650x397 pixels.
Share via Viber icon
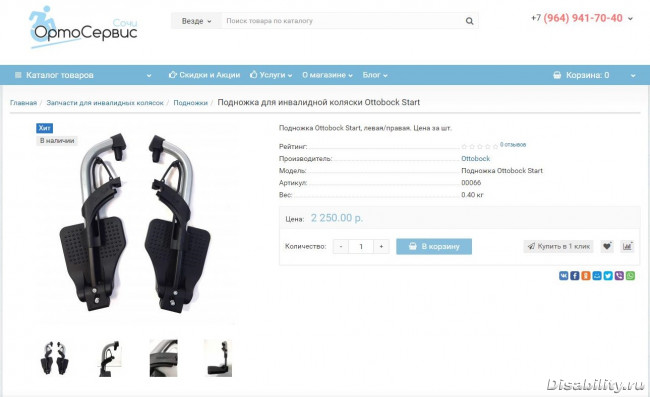pos(619,276)
